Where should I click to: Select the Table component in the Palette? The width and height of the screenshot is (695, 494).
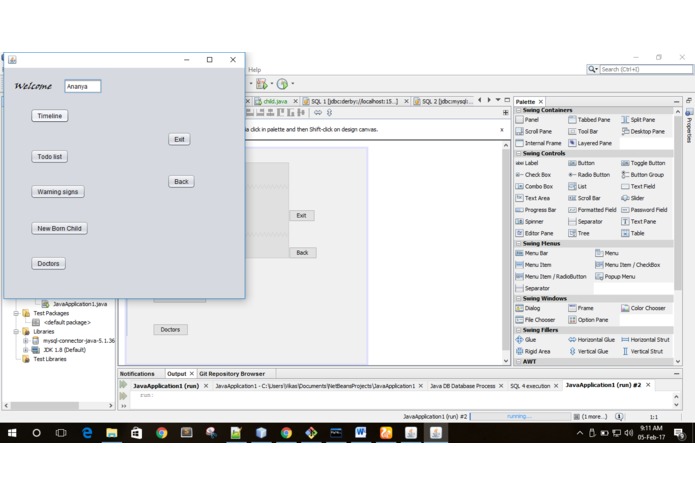(x=633, y=233)
